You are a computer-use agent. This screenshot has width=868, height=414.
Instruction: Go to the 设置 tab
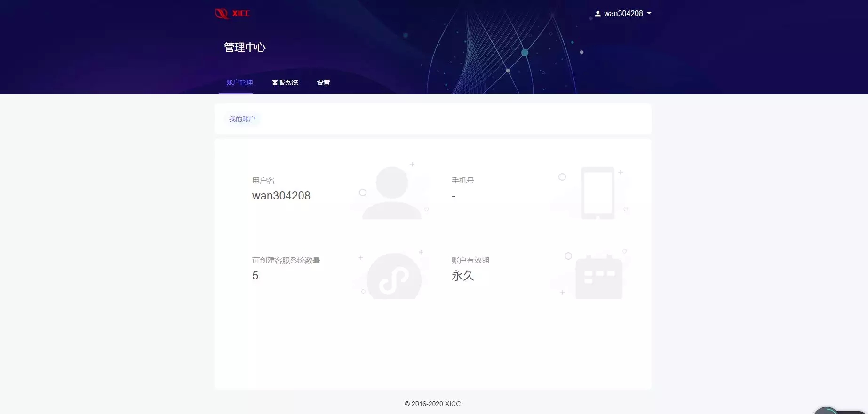[323, 82]
